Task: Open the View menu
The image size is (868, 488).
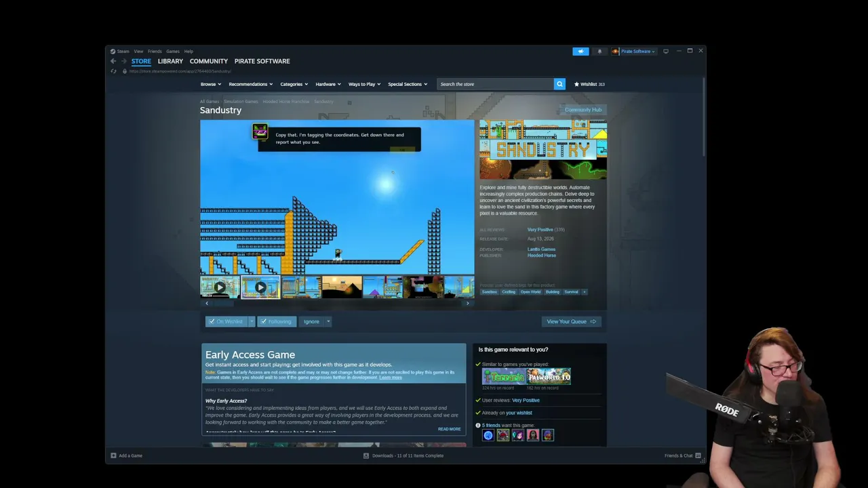Action: coord(138,52)
